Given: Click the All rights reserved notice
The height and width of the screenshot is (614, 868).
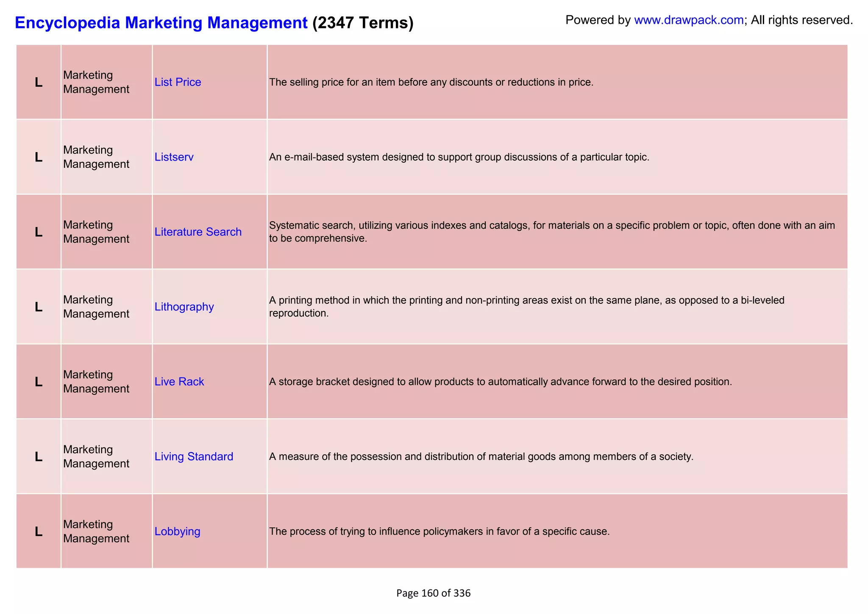Looking at the screenshot, I should click(x=802, y=20).
